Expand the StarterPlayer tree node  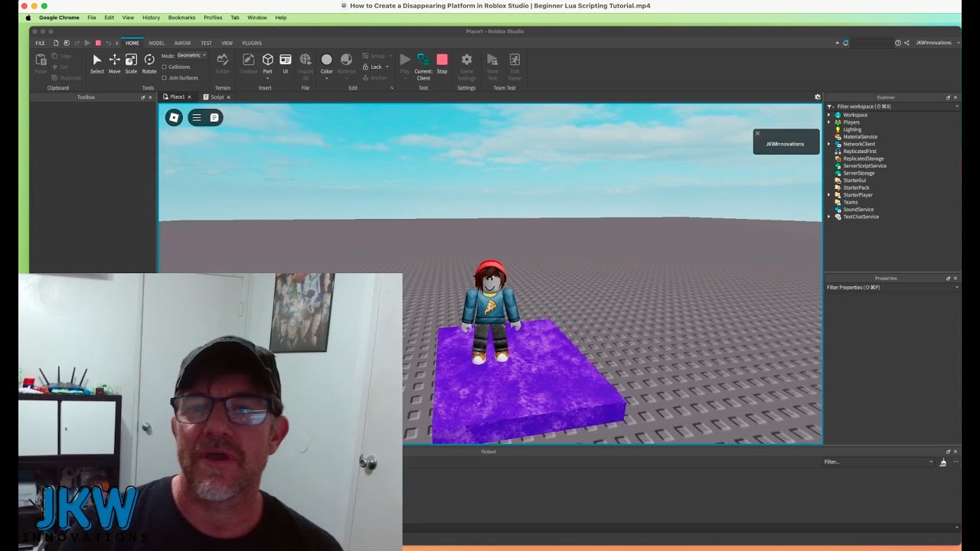tap(828, 195)
